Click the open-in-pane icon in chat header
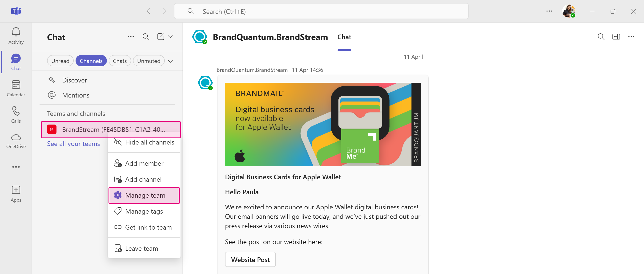The height and width of the screenshot is (274, 644). (x=616, y=37)
